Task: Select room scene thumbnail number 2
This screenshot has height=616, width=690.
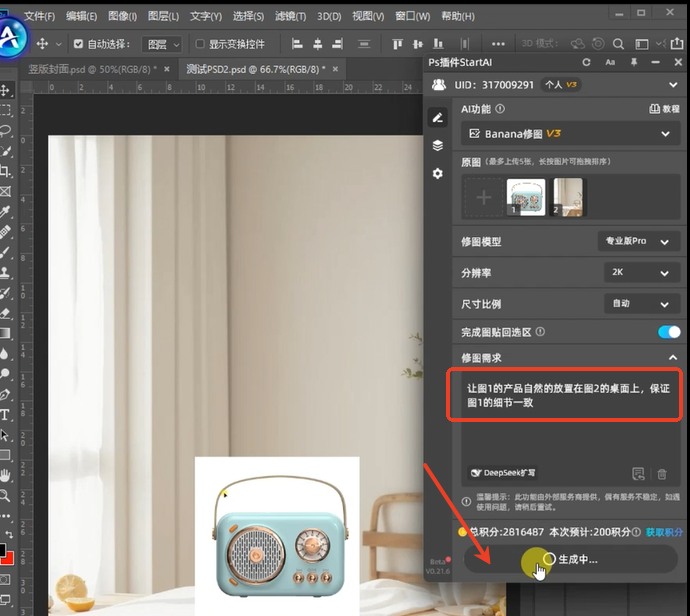Action: [568, 197]
